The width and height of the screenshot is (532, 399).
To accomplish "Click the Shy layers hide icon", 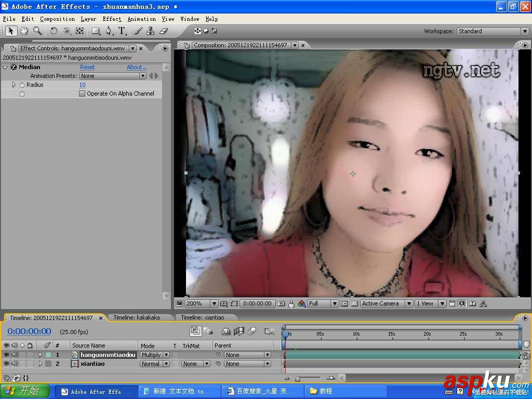I will coord(225,331).
